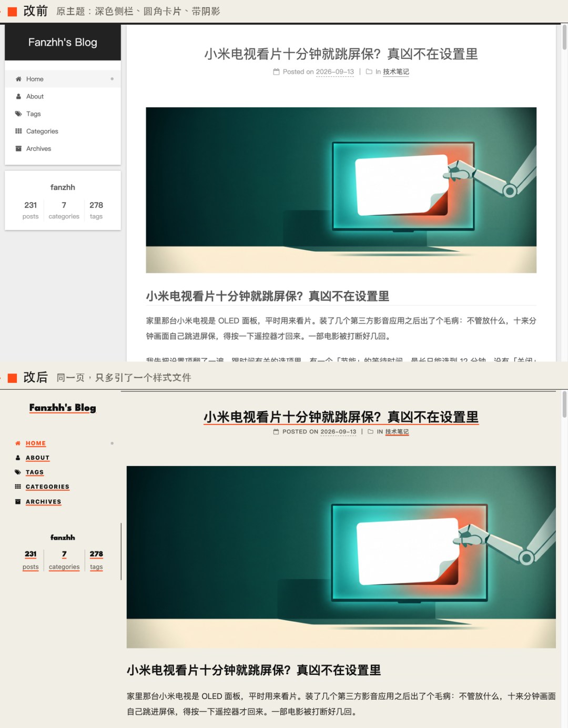
Task: Click folder icon before 'In 技术笔记' in top page
Action: 369,72
